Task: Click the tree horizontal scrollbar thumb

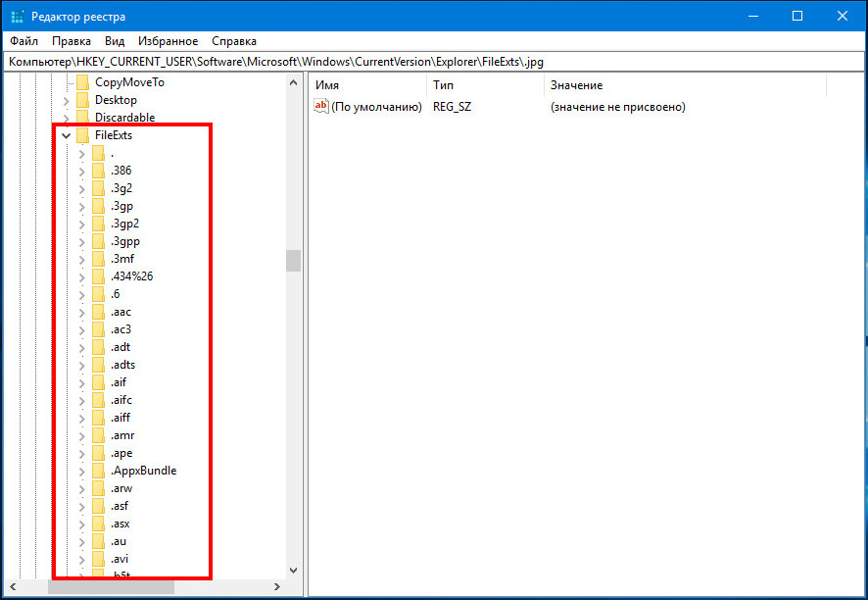Action: (111, 586)
